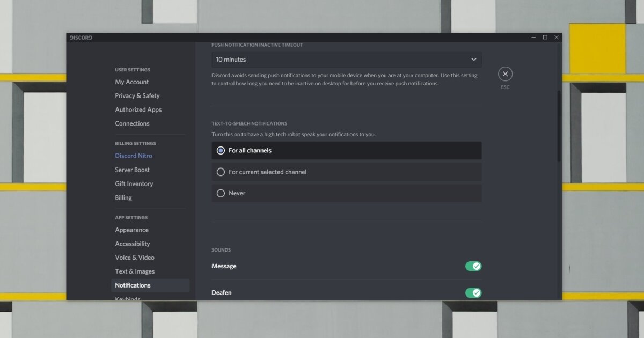Configure Voice & Video settings
The height and width of the screenshot is (338, 644).
coord(134,258)
